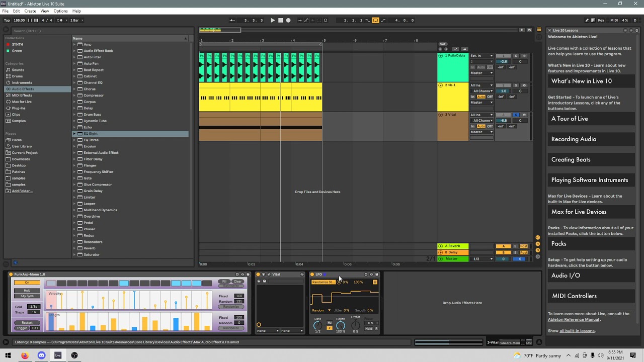644x362 pixels.
Task: Start playback with the Play button
Action: pyautogui.click(x=272, y=20)
